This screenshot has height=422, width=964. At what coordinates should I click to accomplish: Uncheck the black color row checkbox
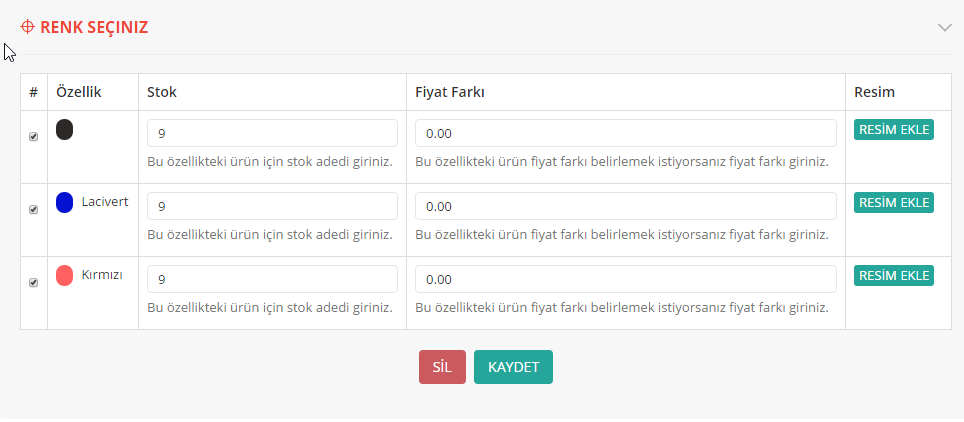[x=34, y=137]
